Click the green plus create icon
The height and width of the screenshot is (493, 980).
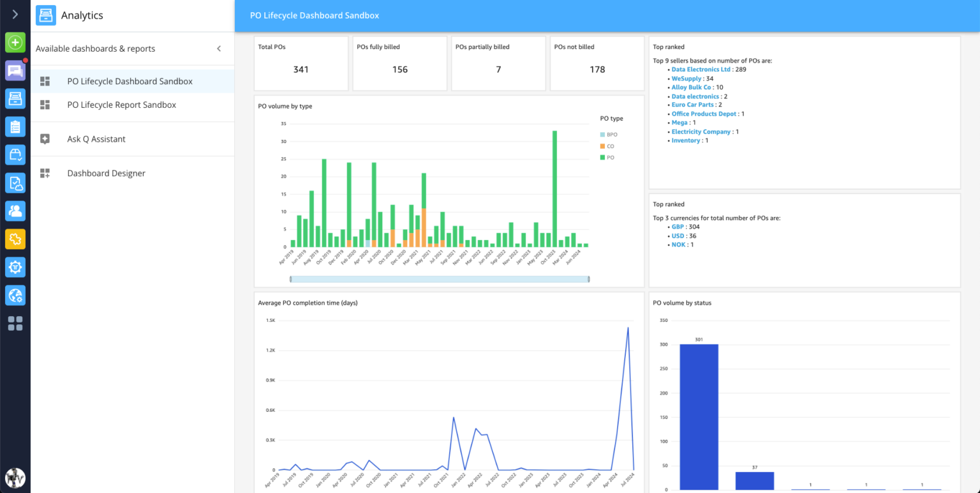pyautogui.click(x=15, y=43)
